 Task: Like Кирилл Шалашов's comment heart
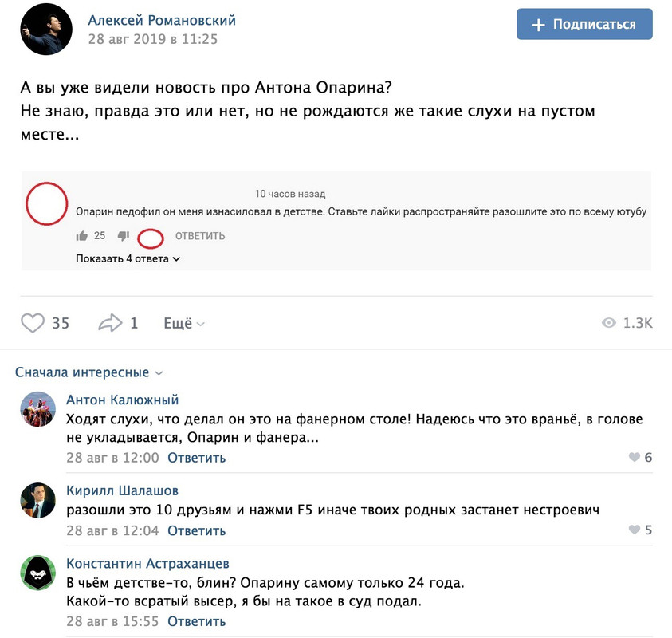click(x=635, y=530)
